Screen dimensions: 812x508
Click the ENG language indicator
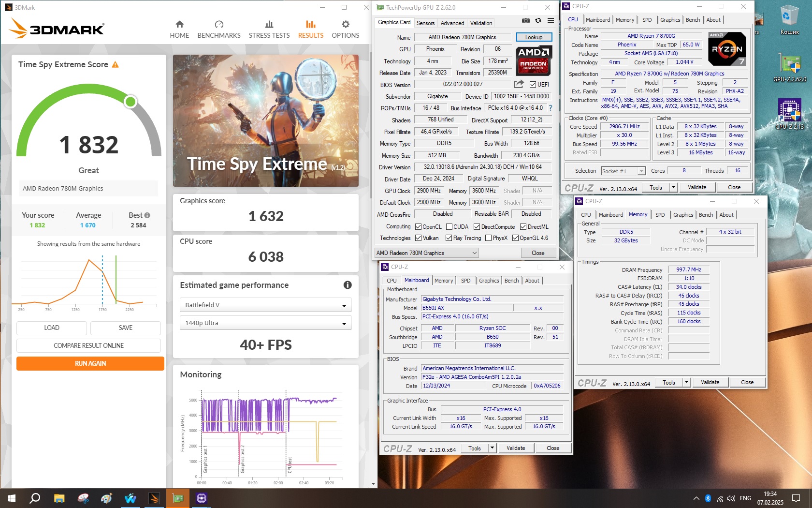(x=745, y=498)
